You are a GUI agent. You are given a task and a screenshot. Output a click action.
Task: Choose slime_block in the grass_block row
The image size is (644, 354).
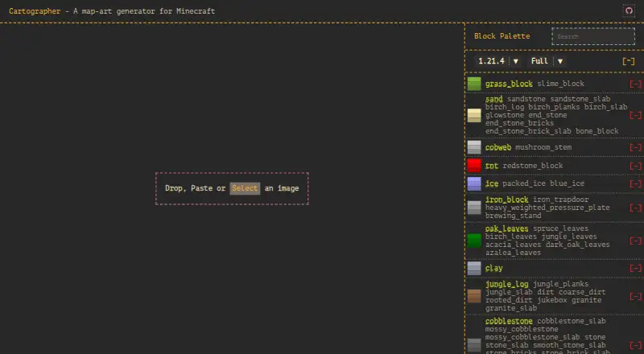click(x=560, y=84)
